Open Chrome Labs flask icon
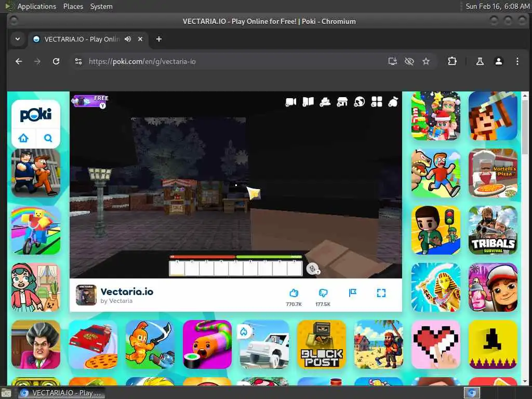 480,61
